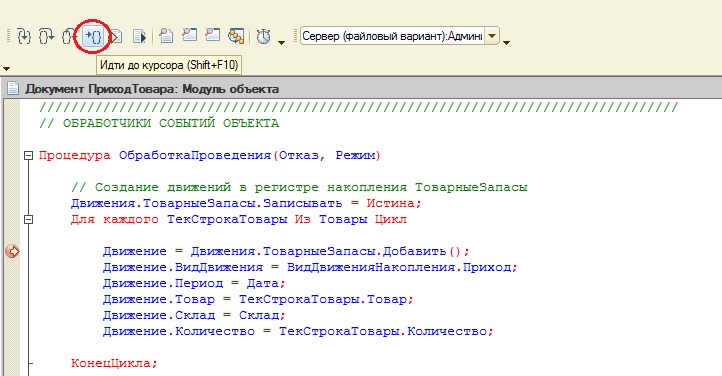Click the Run to cursor (Идти до курсора) button
722x376 pixels.
(x=94, y=36)
